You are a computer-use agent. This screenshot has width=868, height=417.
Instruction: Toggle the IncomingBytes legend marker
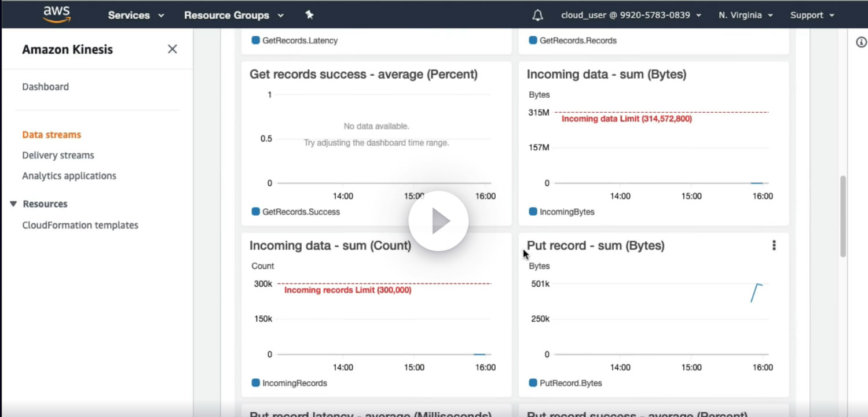click(533, 212)
